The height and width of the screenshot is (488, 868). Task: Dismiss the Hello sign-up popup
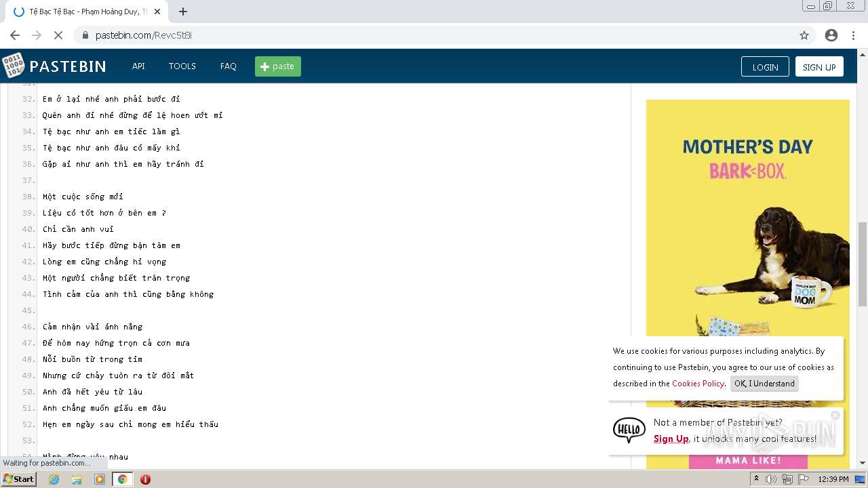(835, 415)
